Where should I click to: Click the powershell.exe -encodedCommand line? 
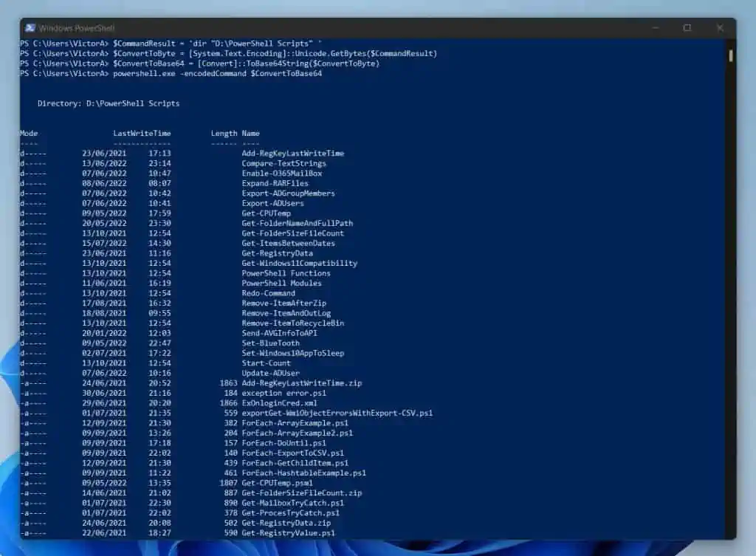click(x=171, y=73)
